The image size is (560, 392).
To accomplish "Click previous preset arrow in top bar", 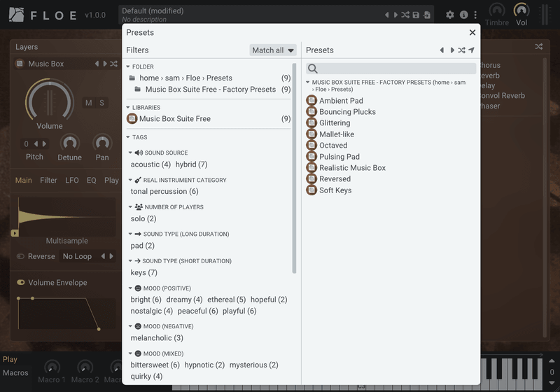I will pyautogui.click(x=387, y=15).
